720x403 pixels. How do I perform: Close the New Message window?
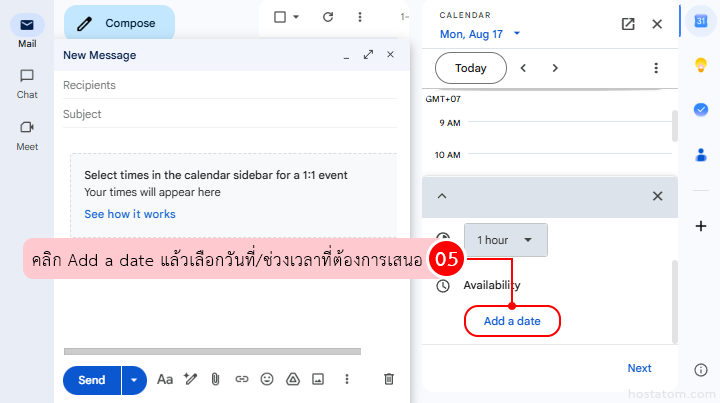(x=390, y=55)
